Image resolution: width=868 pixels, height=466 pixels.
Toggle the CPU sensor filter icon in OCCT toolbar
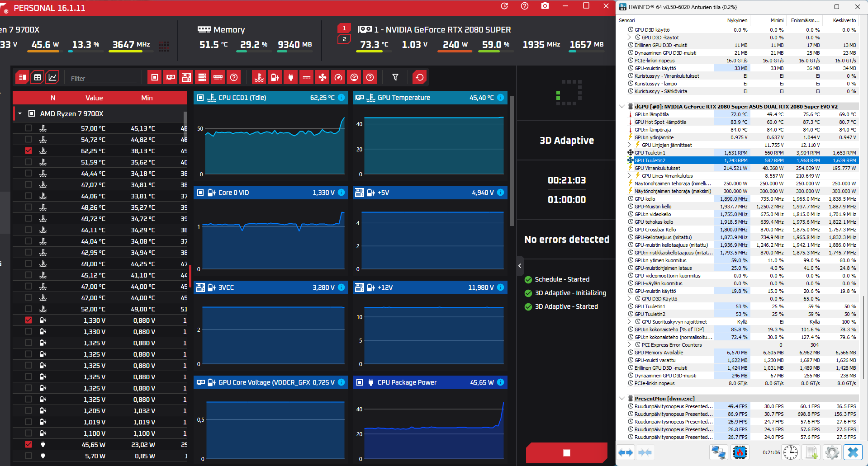tap(155, 77)
